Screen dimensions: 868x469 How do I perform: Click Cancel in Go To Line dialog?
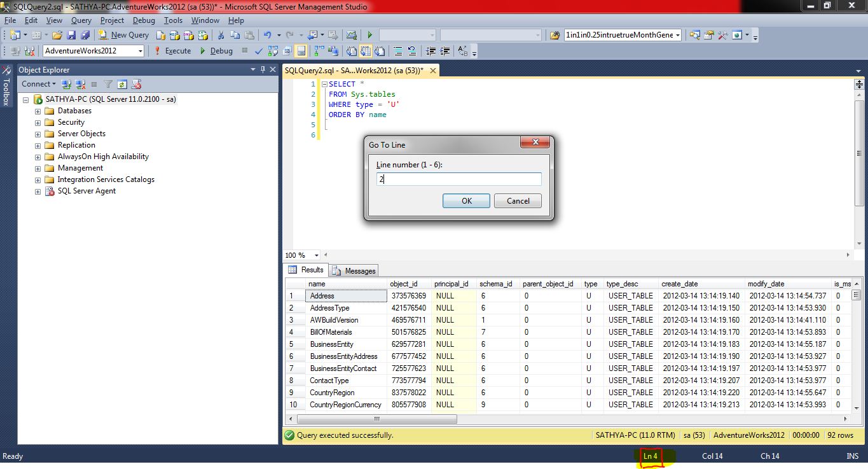[518, 201]
